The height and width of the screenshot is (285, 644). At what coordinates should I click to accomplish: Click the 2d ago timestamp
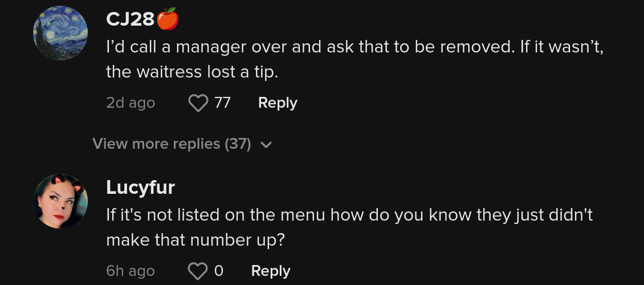(131, 103)
